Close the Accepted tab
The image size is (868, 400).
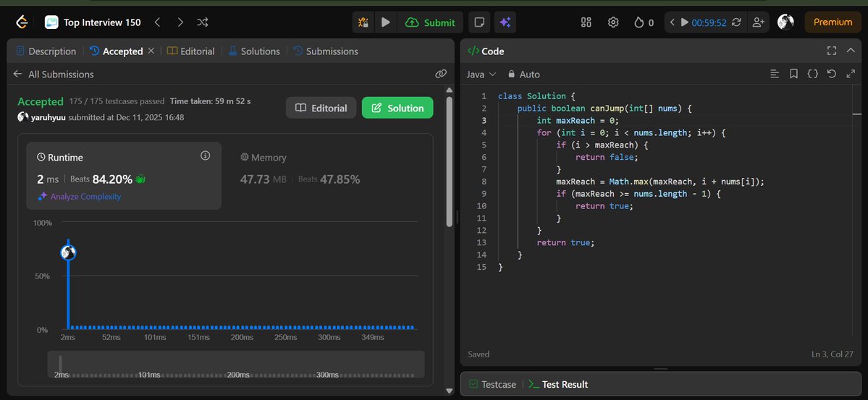(151, 51)
